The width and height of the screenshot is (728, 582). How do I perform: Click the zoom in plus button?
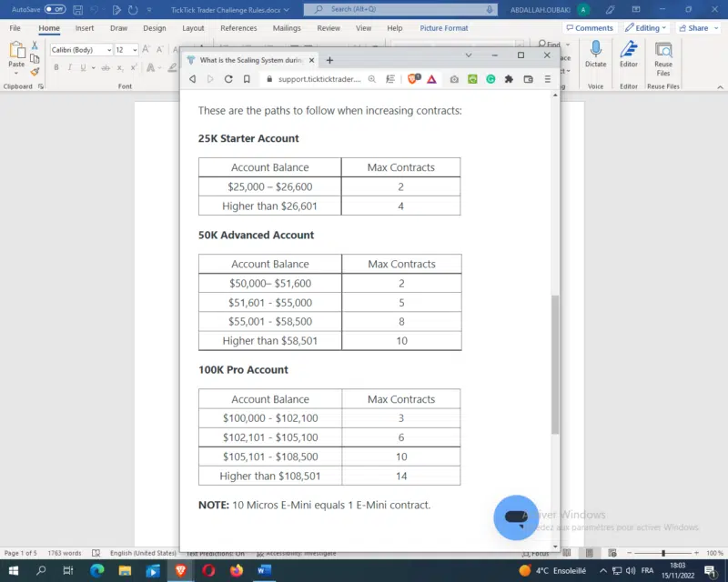[x=696, y=553]
